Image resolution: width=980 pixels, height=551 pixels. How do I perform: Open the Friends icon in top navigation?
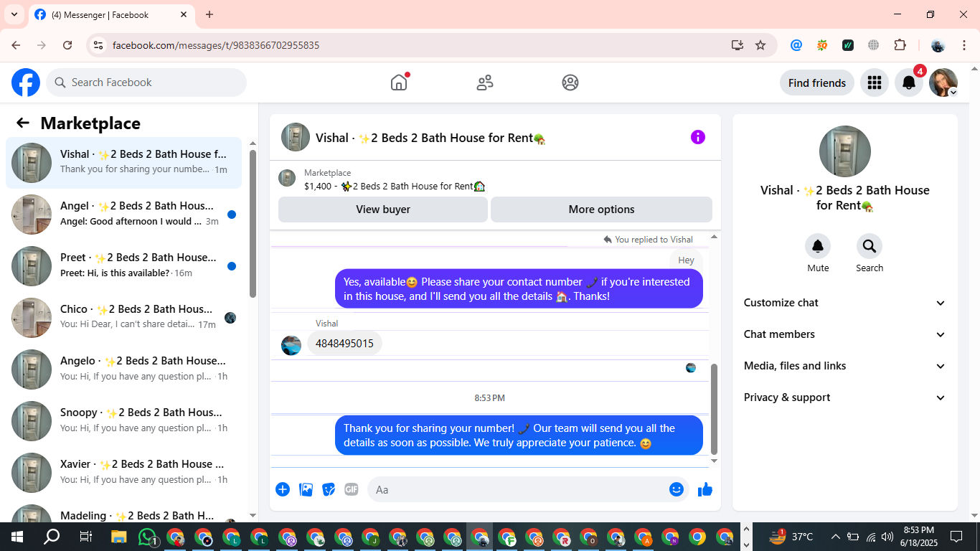tap(485, 83)
